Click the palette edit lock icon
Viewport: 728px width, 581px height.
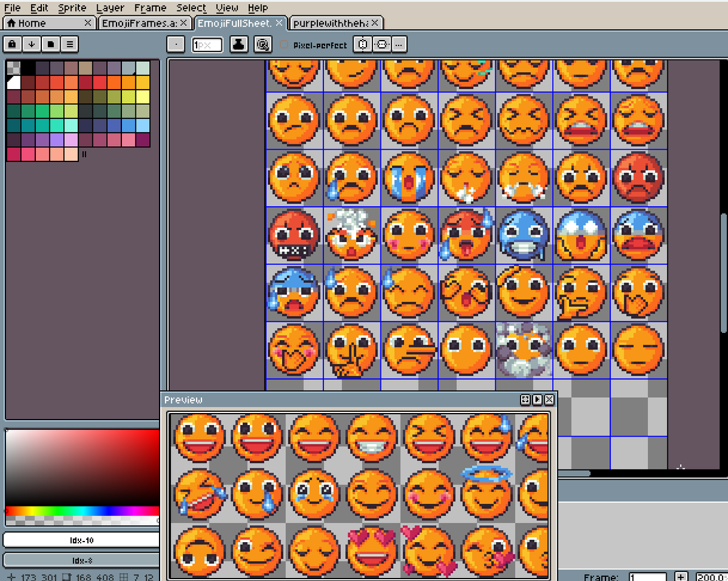coord(12,44)
